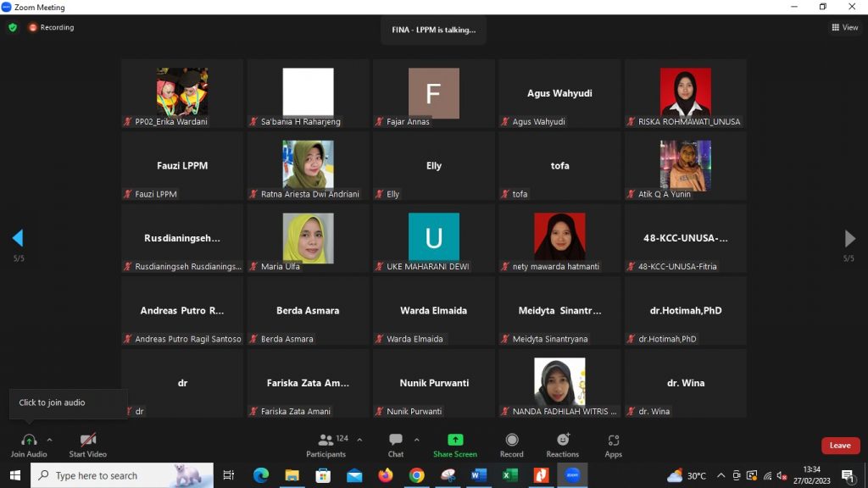868x488 pixels.
Task: Go to next gallery page arrow
Action: (849, 238)
